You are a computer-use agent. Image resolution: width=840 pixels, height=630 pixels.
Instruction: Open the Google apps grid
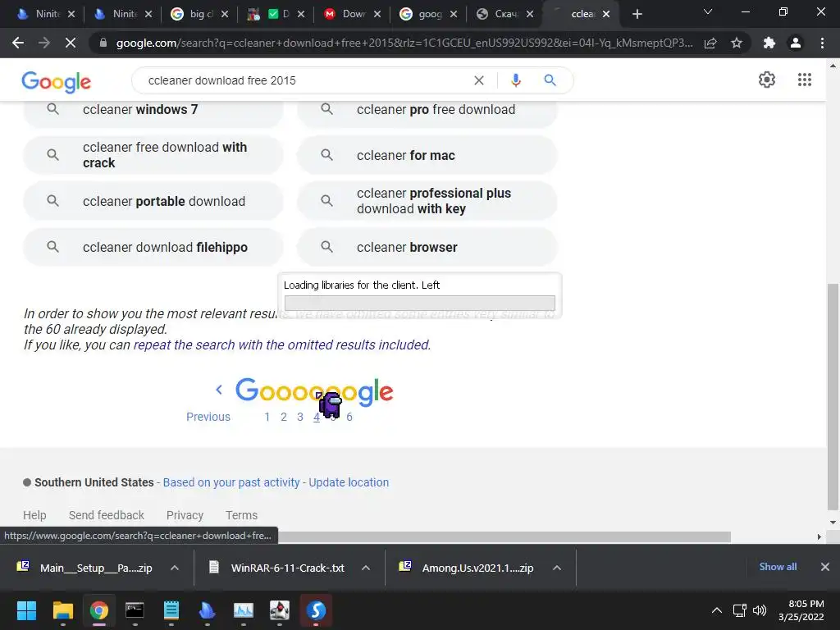coord(804,80)
